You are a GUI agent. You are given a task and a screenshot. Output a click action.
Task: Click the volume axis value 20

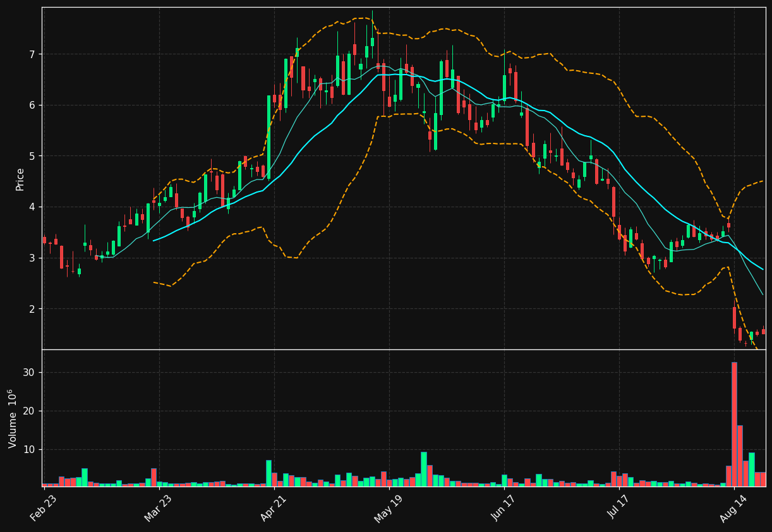pos(28,411)
